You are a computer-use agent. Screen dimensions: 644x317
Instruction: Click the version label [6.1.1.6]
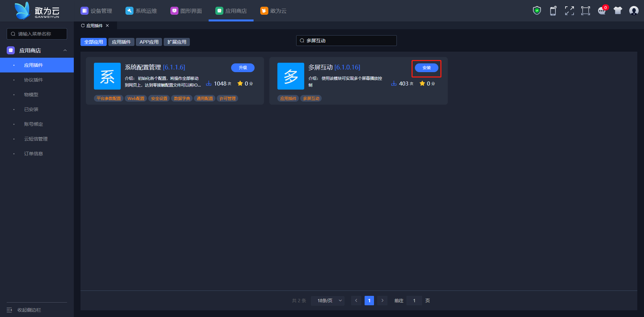(x=174, y=67)
